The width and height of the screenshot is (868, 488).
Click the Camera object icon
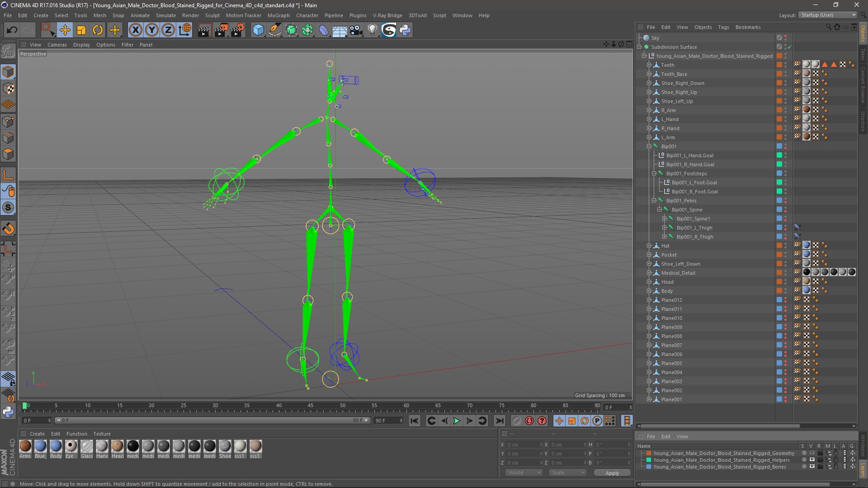(356, 30)
